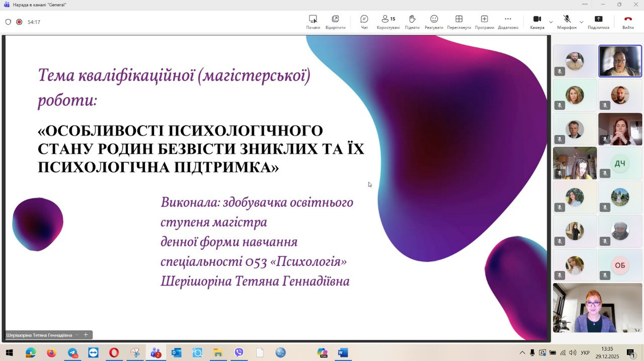Open the Програми apps panel

(x=484, y=22)
